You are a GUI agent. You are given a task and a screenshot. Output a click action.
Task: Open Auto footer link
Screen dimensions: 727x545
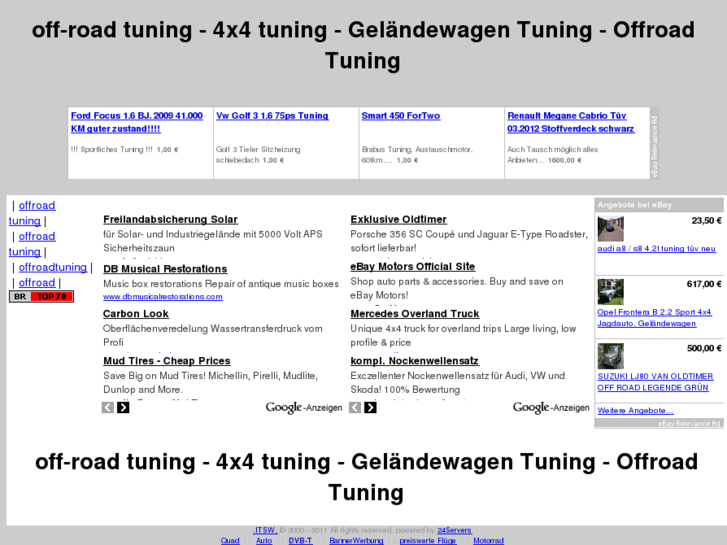(x=264, y=541)
